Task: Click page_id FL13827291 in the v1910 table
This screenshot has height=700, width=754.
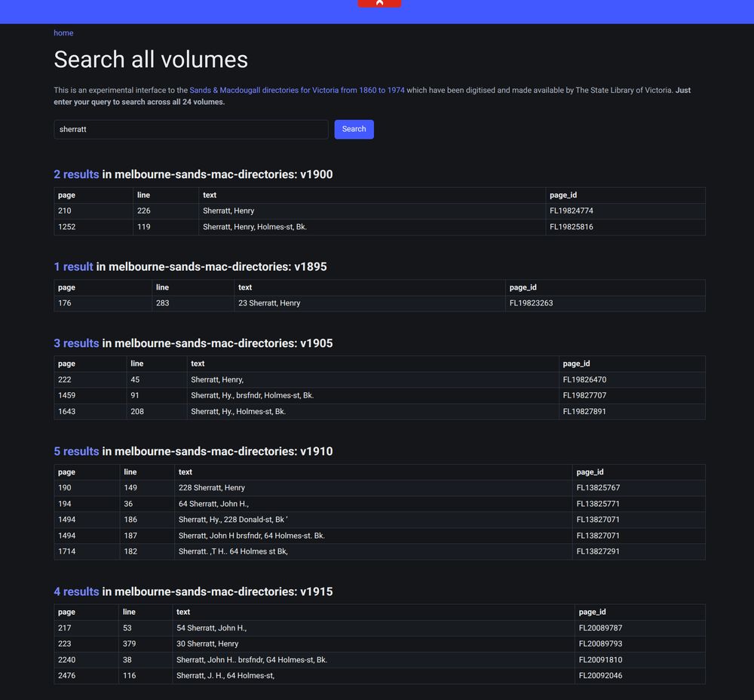Action: (597, 551)
